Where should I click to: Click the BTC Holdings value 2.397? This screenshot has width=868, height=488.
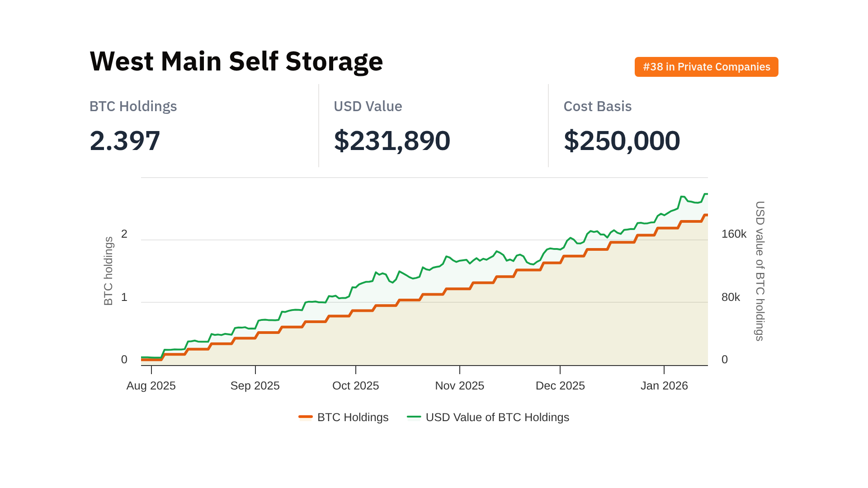[125, 141]
